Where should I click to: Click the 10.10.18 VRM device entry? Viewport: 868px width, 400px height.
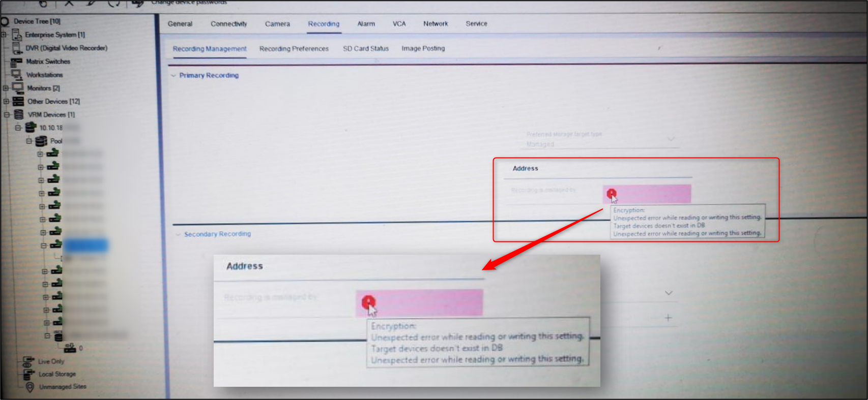tap(51, 128)
